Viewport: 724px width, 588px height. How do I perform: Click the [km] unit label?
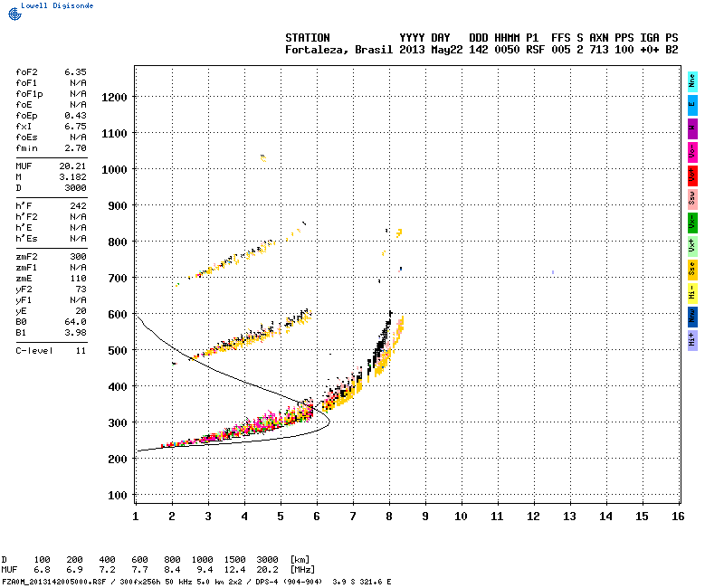point(300,560)
